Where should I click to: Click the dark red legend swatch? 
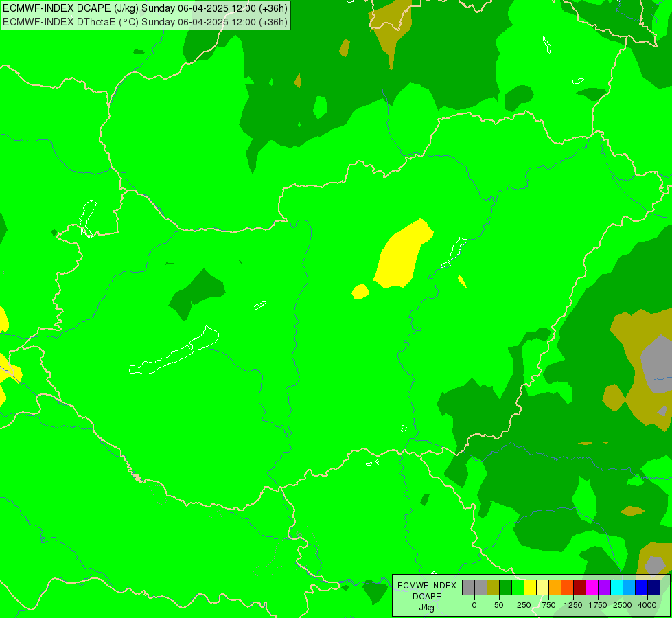pyautogui.click(x=580, y=588)
